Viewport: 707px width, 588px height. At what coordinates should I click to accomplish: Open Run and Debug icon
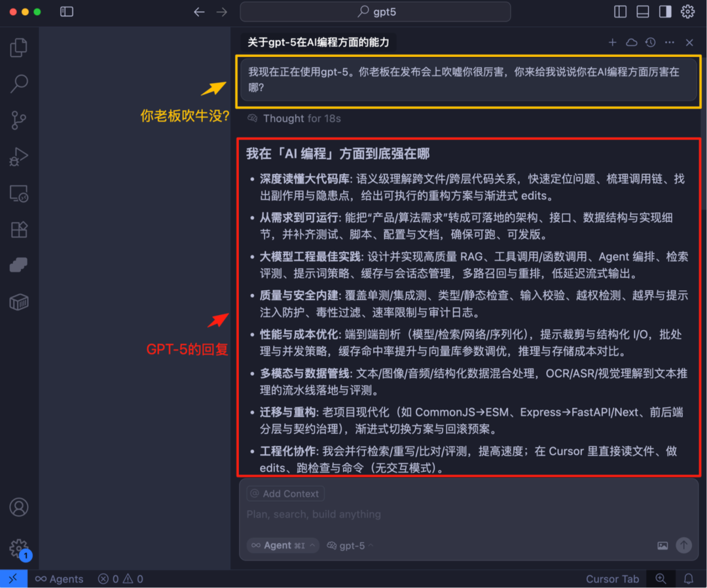point(18,157)
